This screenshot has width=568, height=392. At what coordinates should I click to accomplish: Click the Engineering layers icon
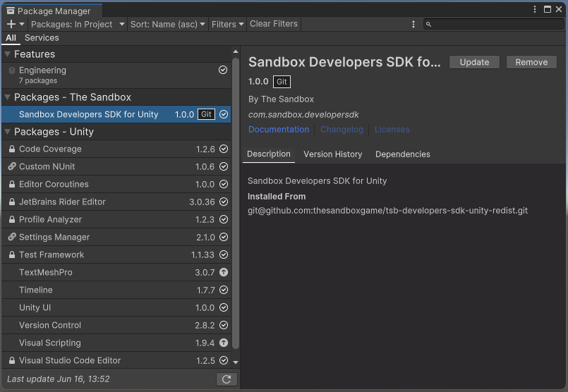click(x=12, y=71)
